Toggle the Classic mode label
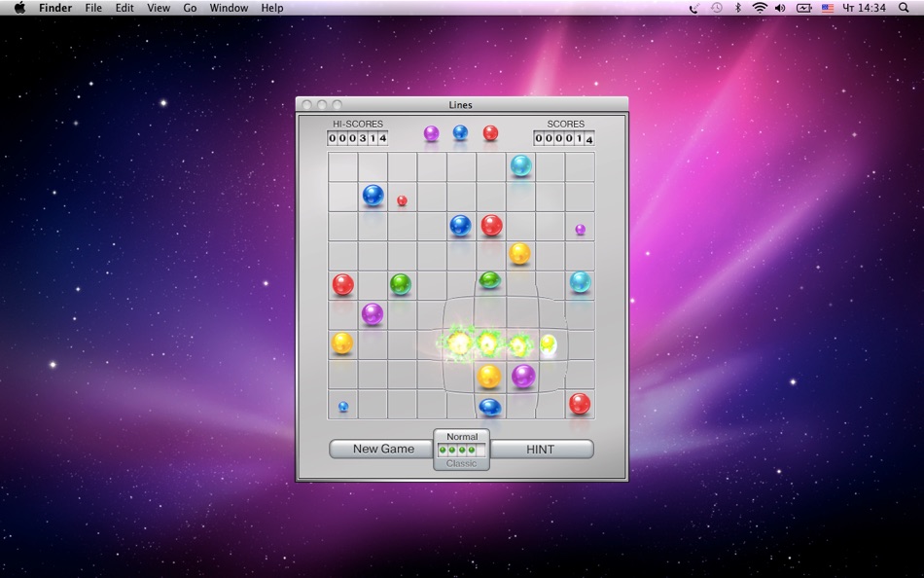Viewport: 924px width, 578px height. click(461, 463)
